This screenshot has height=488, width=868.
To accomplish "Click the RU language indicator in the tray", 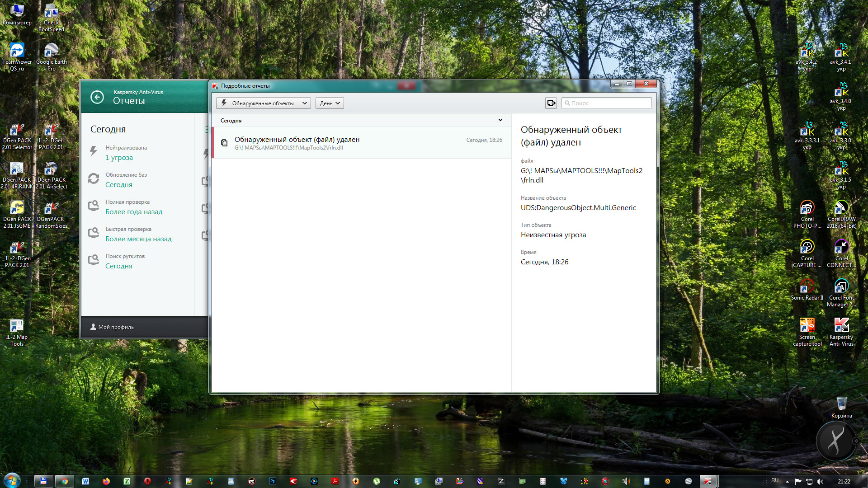I will tap(775, 480).
